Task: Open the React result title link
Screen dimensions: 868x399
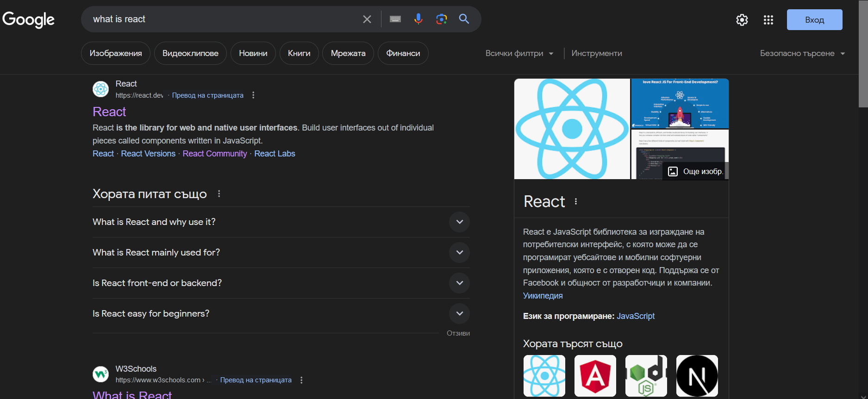Action: 109,112
